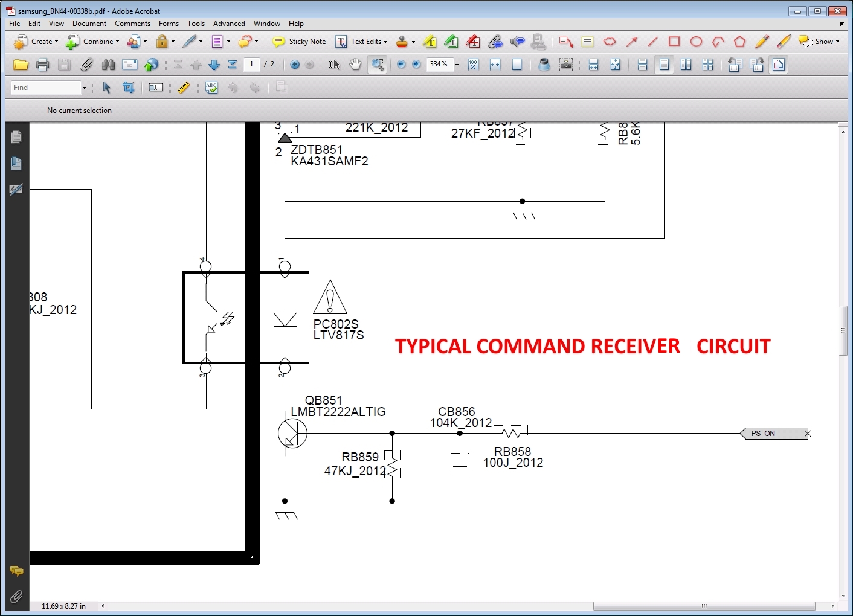Screen dimensions: 853x616
Task: Select the Oval drawing tool
Action: pos(697,42)
